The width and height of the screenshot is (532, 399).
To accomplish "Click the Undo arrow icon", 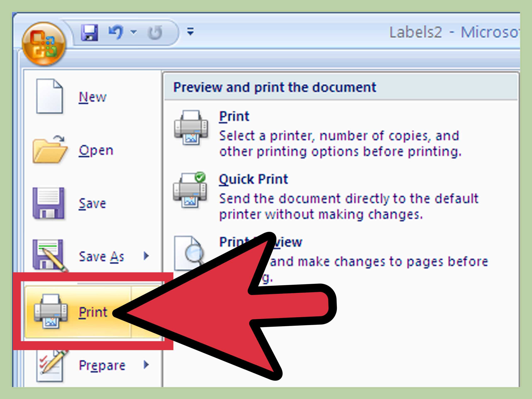I will [x=116, y=32].
